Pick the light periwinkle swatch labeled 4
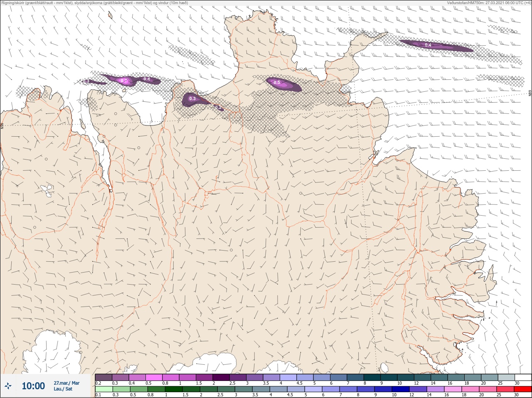This screenshot has width=532, height=398. tap(288, 377)
